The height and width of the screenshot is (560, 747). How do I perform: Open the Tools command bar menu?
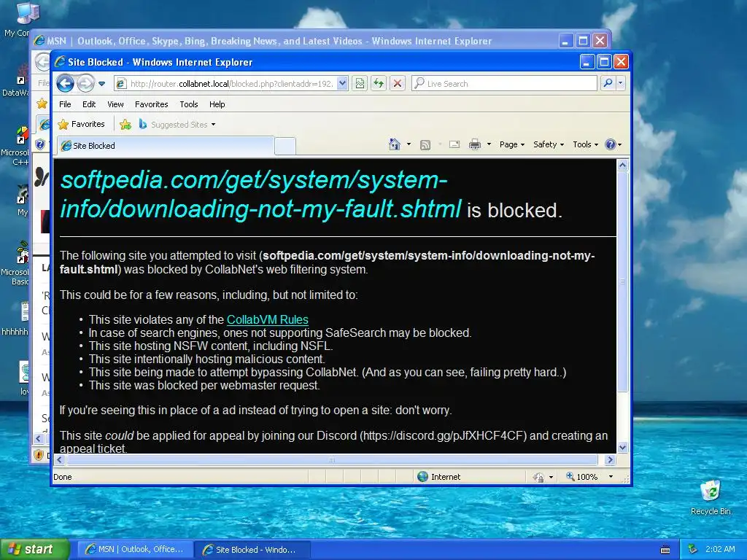585,144
